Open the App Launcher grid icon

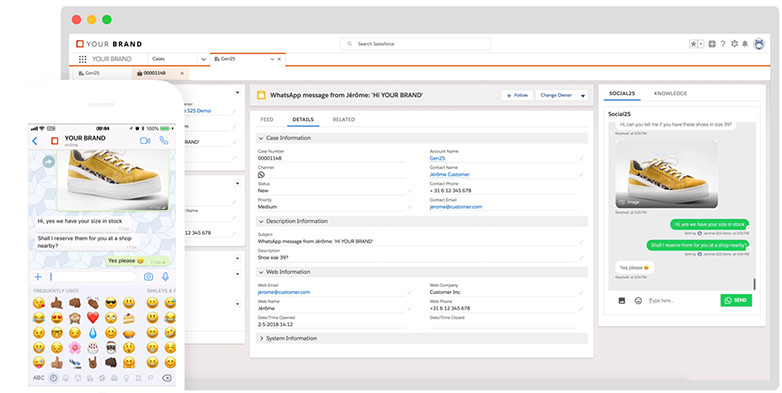(x=82, y=59)
